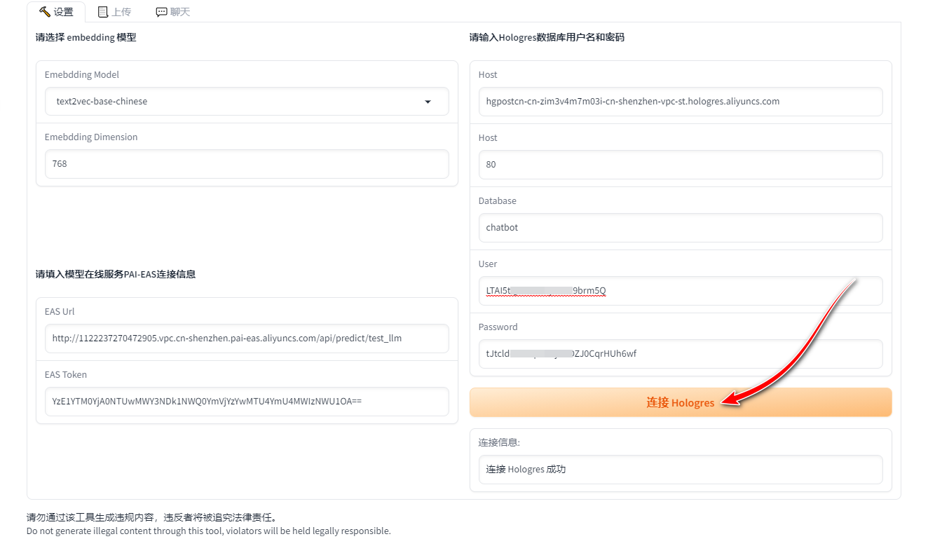
Task: Click the User input field
Action: (681, 291)
